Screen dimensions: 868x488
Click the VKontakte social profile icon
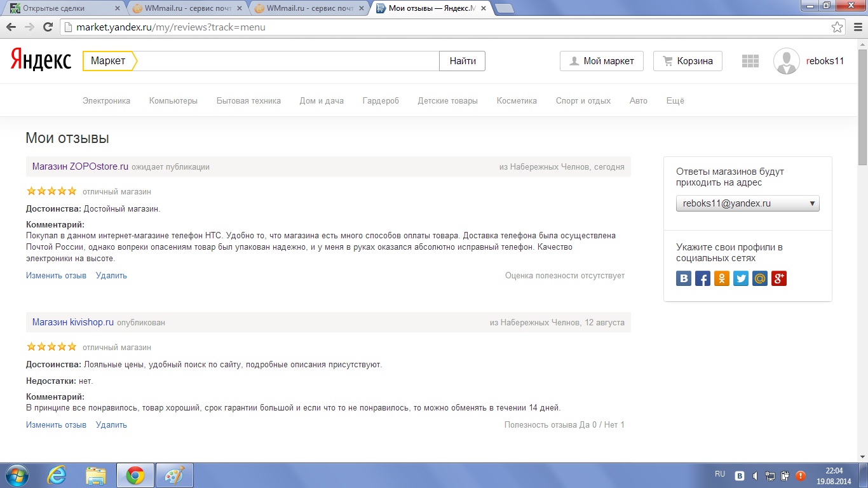(684, 278)
